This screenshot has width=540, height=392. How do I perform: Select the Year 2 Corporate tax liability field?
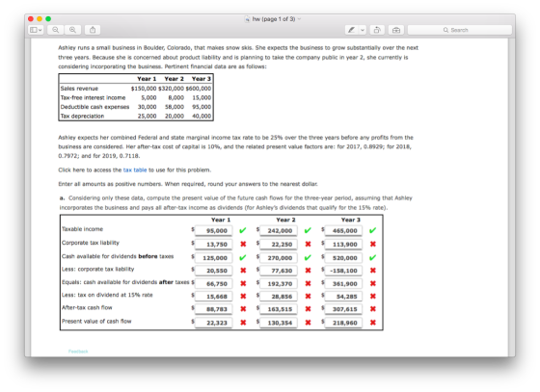pos(279,244)
